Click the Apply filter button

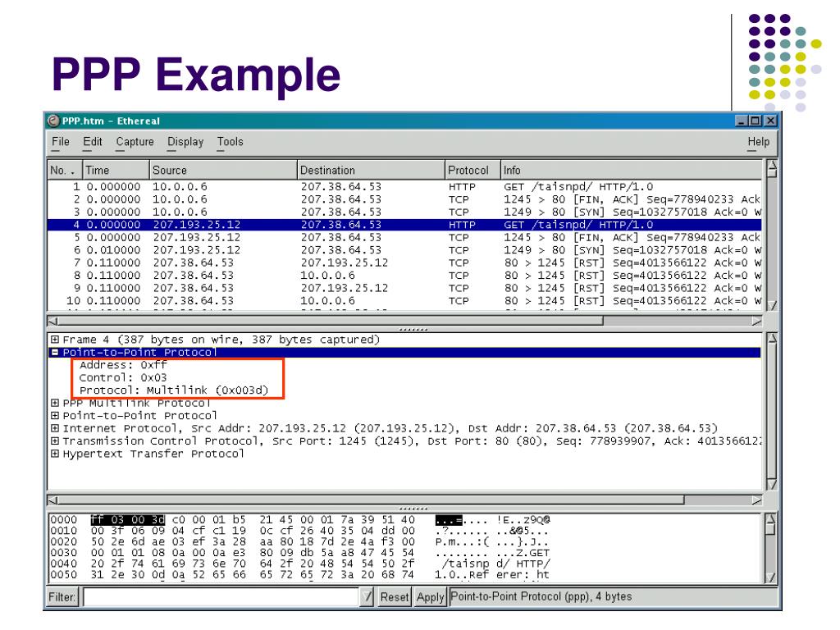[x=430, y=597]
